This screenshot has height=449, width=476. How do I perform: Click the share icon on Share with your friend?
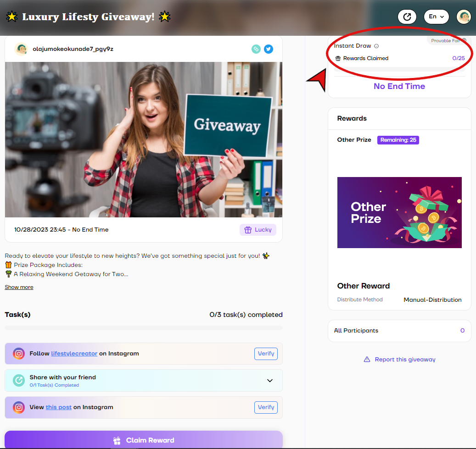click(x=18, y=381)
